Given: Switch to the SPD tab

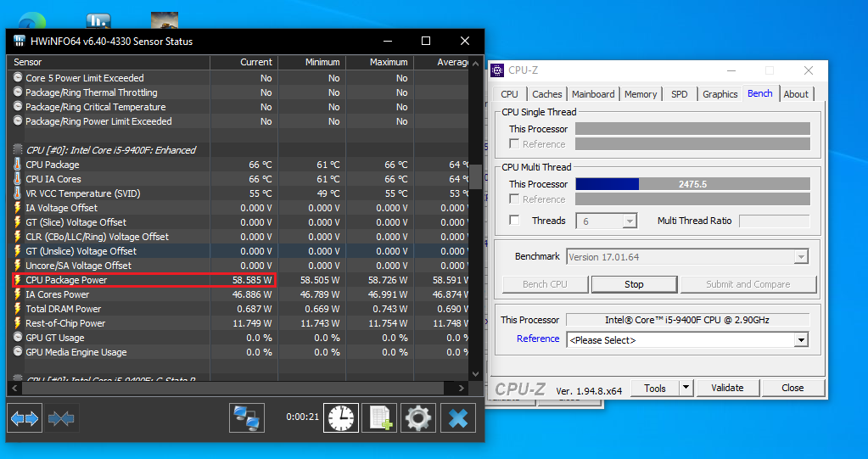Looking at the screenshot, I should [680, 94].
